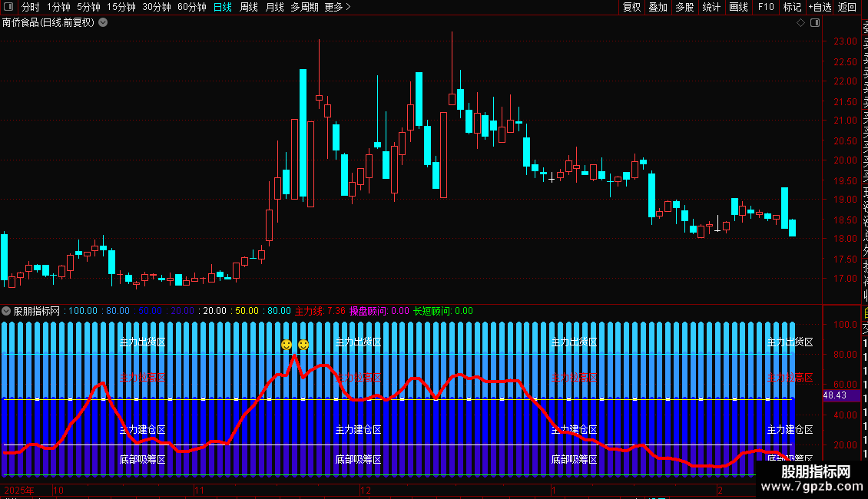Toggle the right panel icon above the chart
Viewport: 868px width, 499px height.
pyautogui.click(x=815, y=23)
